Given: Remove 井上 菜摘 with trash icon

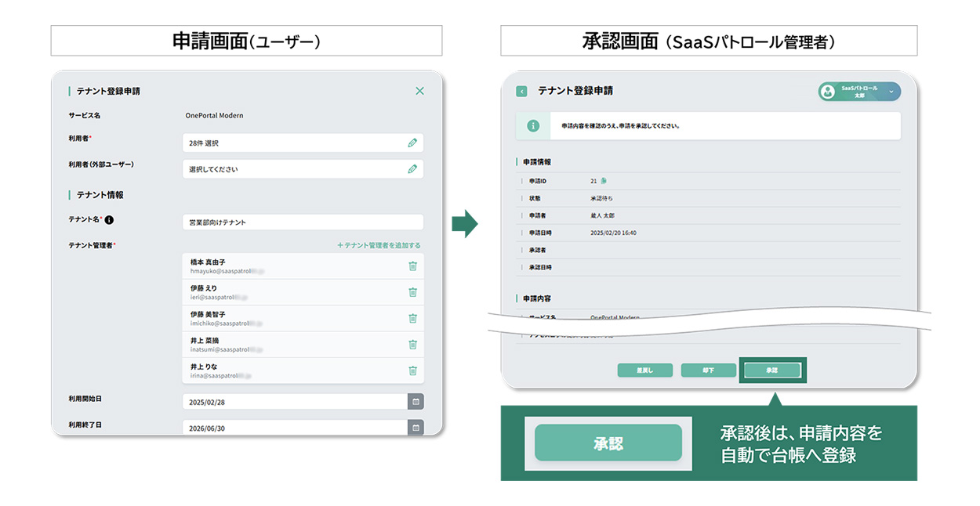Looking at the screenshot, I should [412, 344].
